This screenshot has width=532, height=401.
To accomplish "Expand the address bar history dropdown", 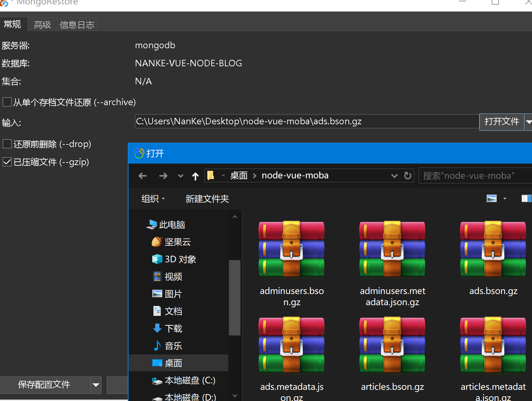I will pyautogui.click(x=395, y=176).
